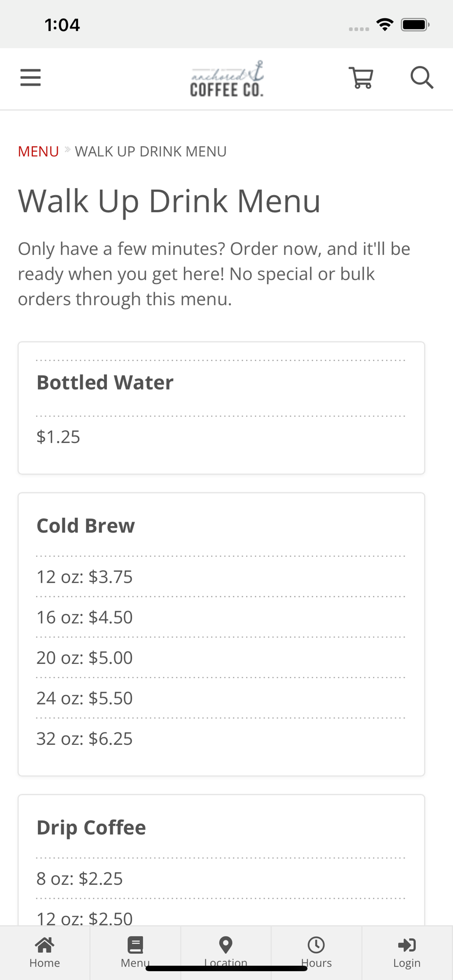
Task: Open the shopping cart
Action: point(361,78)
